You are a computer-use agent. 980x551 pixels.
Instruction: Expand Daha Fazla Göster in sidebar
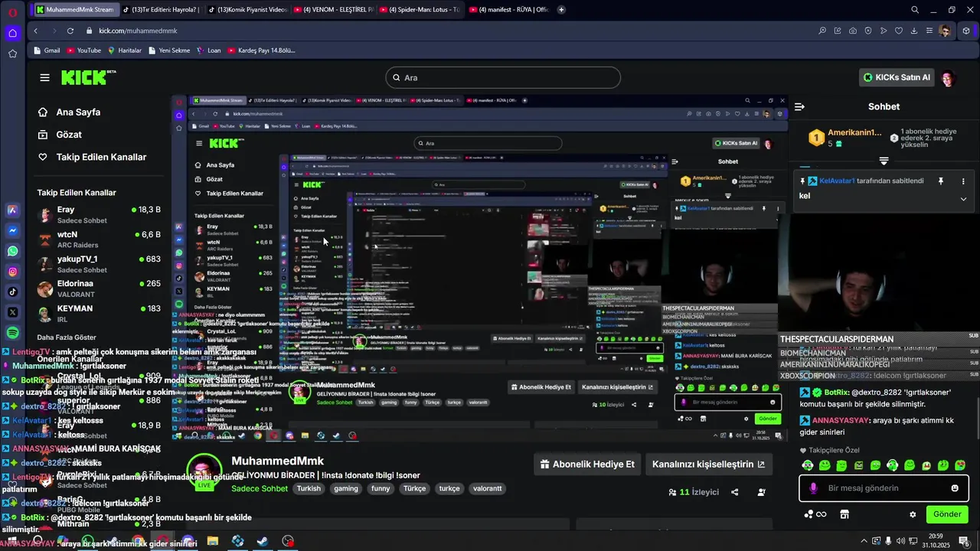coord(67,337)
